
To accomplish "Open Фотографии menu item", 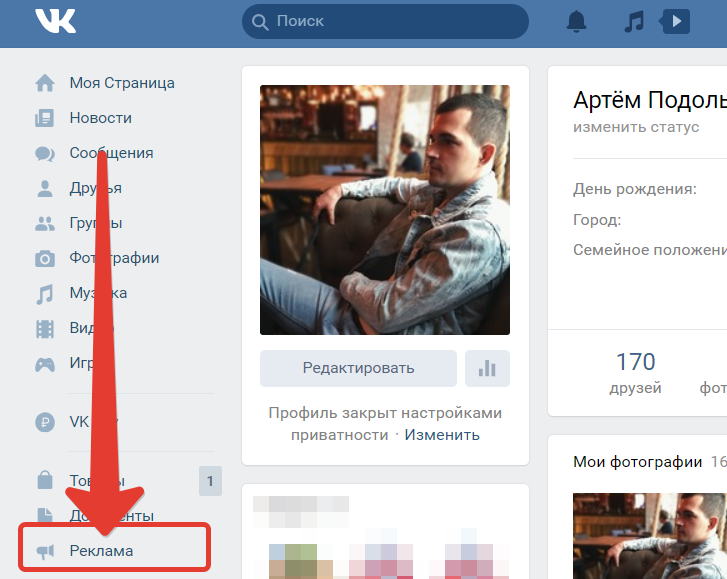I will [x=114, y=258].
